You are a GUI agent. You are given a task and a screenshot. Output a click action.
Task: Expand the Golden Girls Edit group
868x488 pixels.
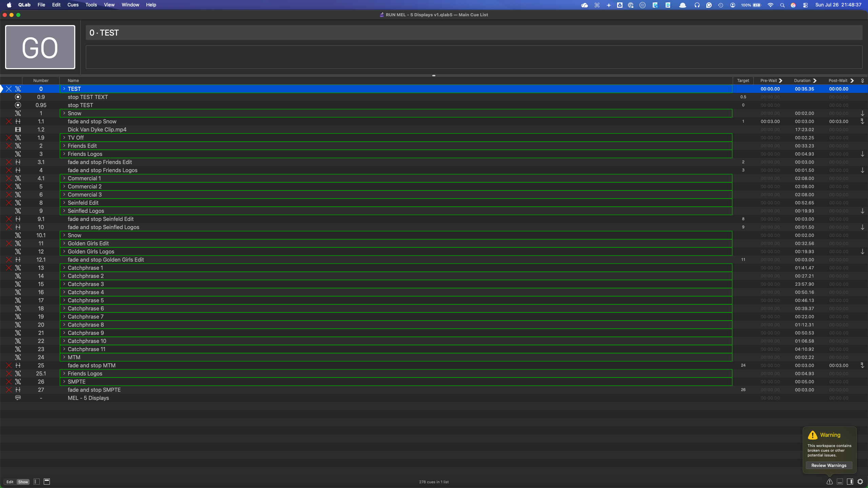click(64, 243)
